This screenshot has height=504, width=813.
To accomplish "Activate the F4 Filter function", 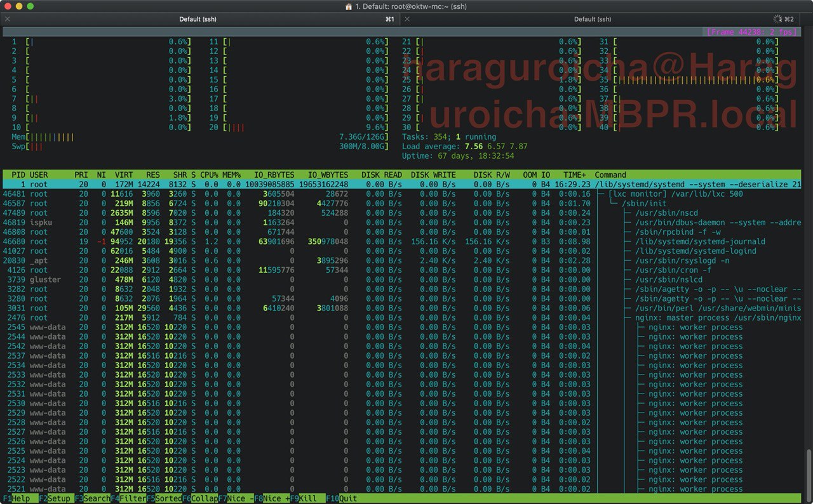I will click(x=129, y=499).
